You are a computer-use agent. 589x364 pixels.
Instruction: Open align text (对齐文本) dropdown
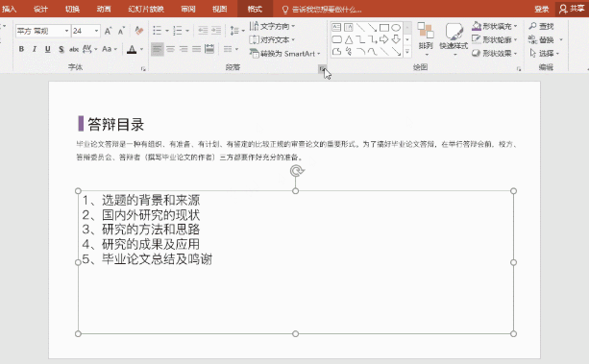click(x=272, y=39)
